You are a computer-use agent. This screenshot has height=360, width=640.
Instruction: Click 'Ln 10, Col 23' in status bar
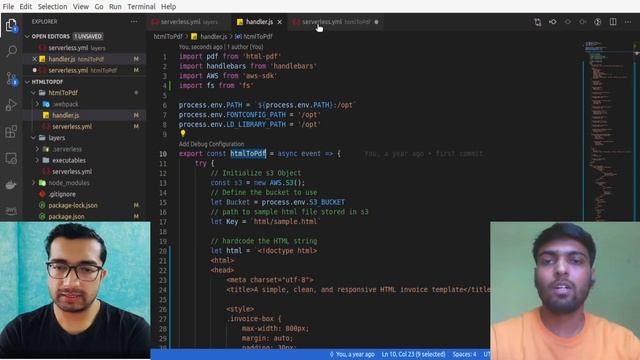coord(413,354)
